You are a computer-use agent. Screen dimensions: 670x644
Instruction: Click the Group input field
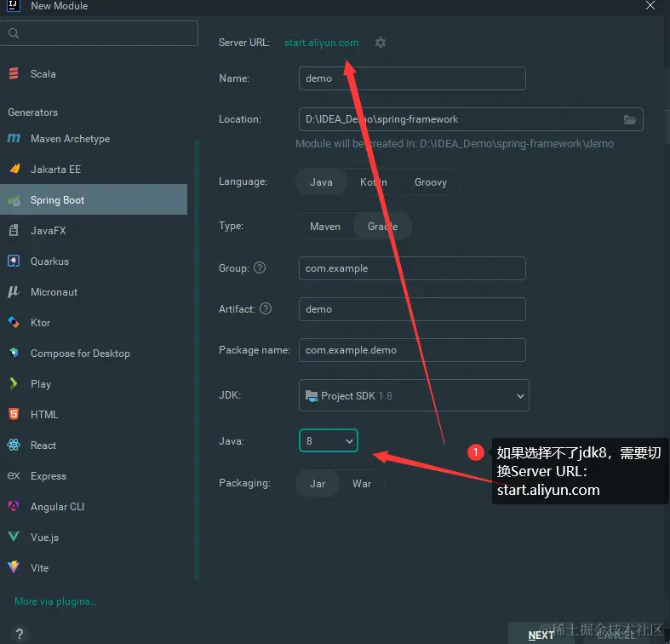[x=412, y=268]
